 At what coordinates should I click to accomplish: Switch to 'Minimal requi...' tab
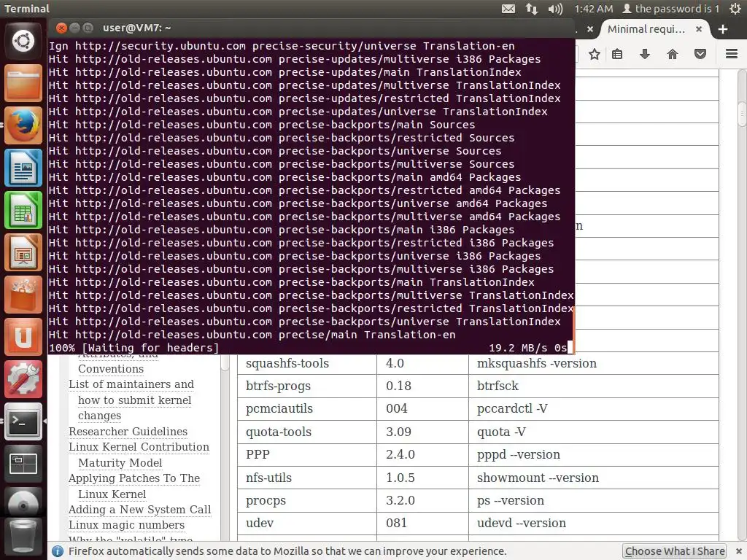(646, 29)
